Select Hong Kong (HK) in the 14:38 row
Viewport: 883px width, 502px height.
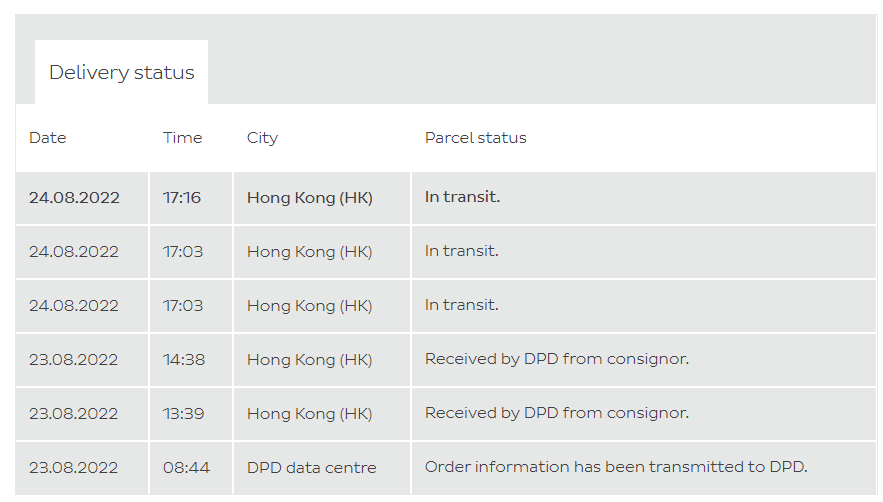click(309, 360)
